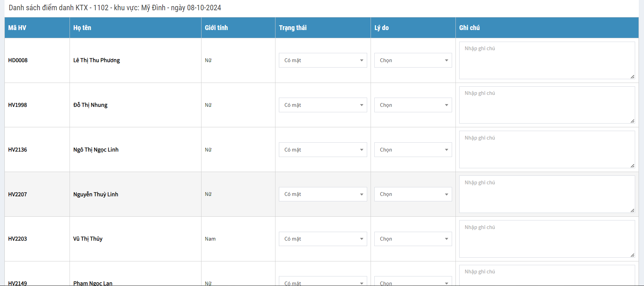Click resize handle of HD0008 note box
This screenshot has height=286, width=644.
tap(632, 77)
